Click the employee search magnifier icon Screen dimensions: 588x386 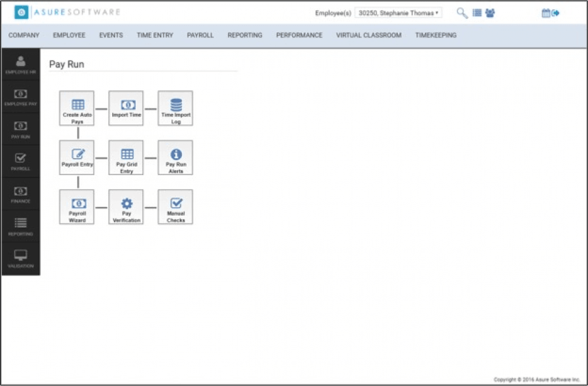click(461, 12)
